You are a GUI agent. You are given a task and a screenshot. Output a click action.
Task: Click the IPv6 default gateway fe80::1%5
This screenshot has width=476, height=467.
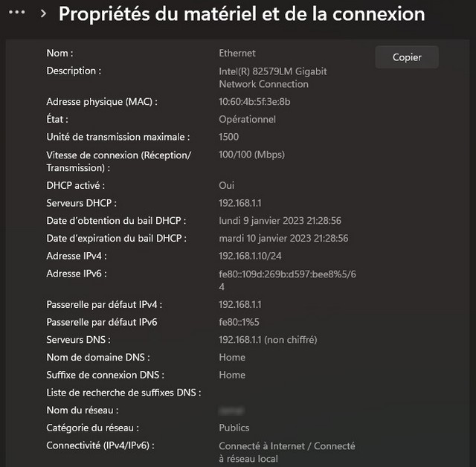click(x=239, y=322)
